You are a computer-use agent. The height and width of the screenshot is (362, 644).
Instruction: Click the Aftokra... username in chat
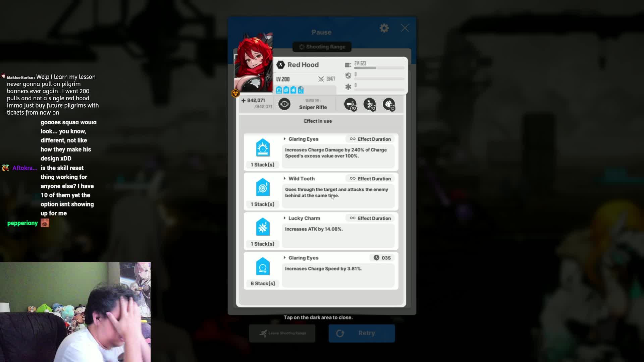[x=24, y=168]
